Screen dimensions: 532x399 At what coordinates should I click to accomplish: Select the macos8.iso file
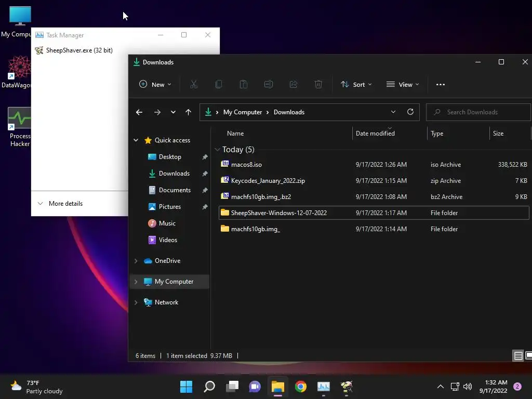point(374,165)
